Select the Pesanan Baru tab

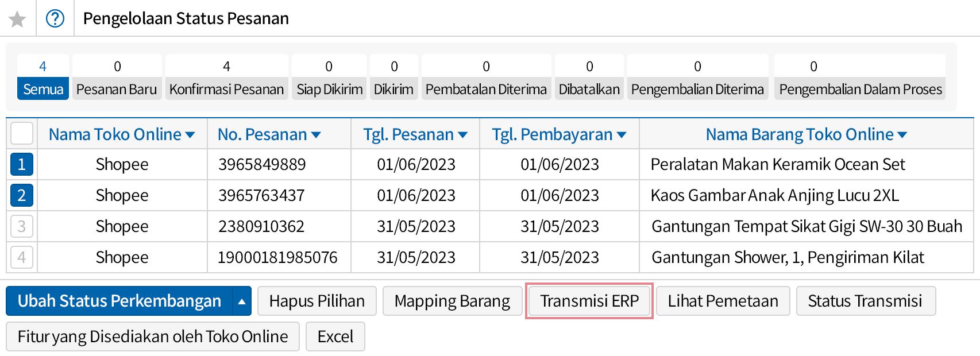click(x=117, y=89)
